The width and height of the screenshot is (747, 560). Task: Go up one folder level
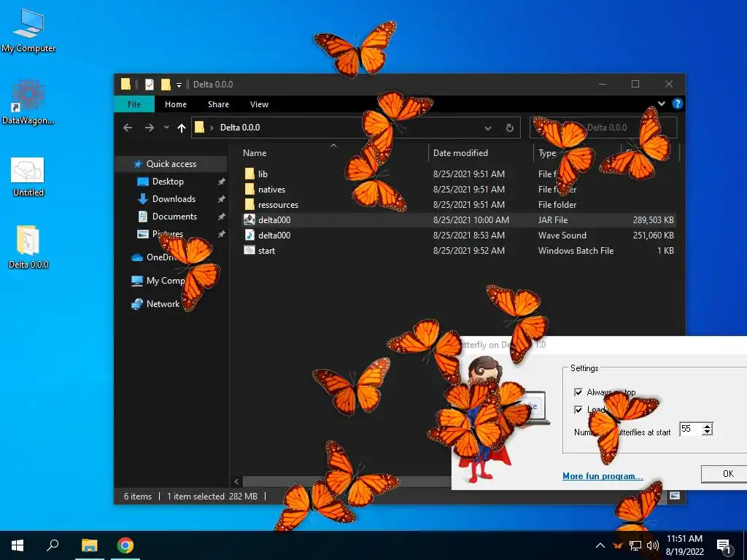coord(182,128)
